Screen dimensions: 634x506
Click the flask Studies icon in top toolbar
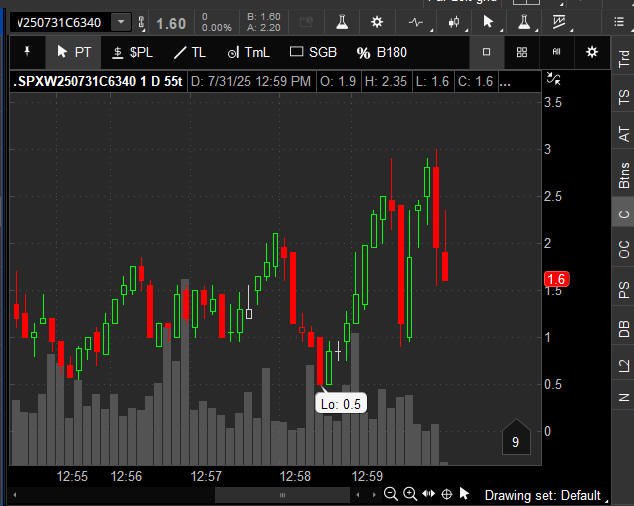coord(342,22)
